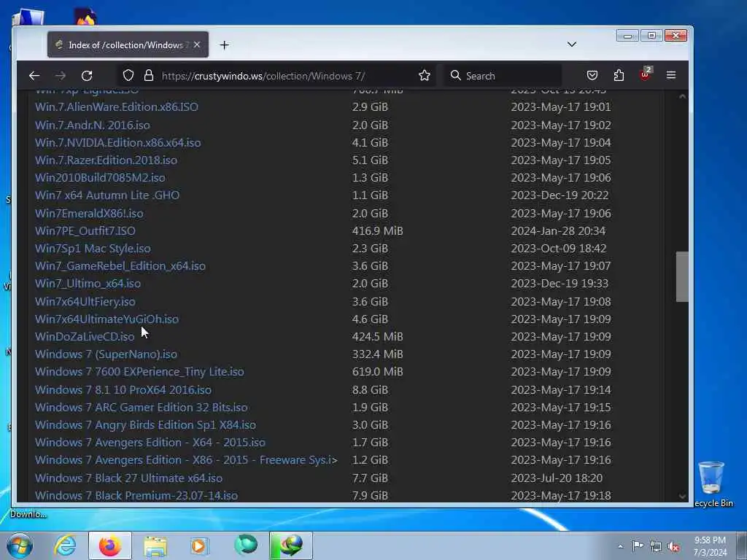Open the Win.7.Andr.N. 2016.iso link
Image resolution: width=747 pixels, height=560 pixels.
(x=93, y=125)
